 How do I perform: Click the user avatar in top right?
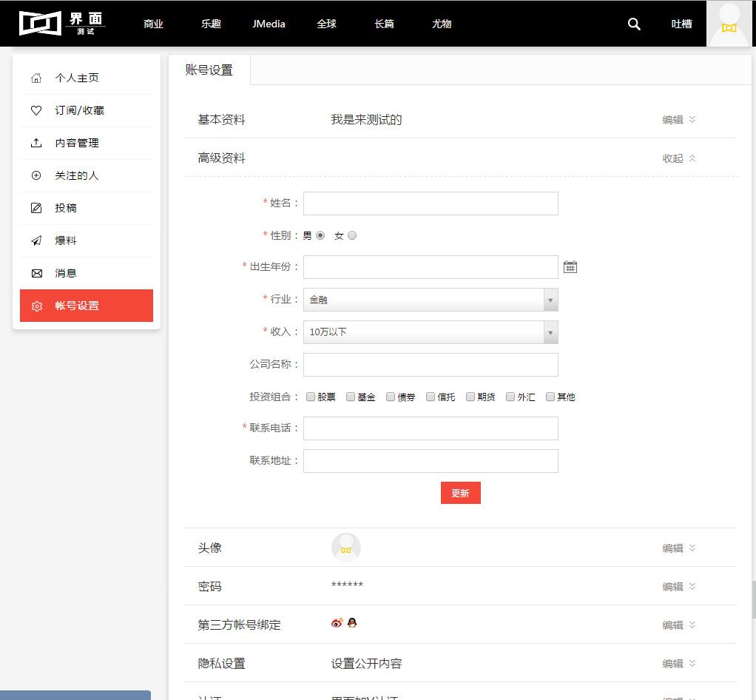(729, 24)
